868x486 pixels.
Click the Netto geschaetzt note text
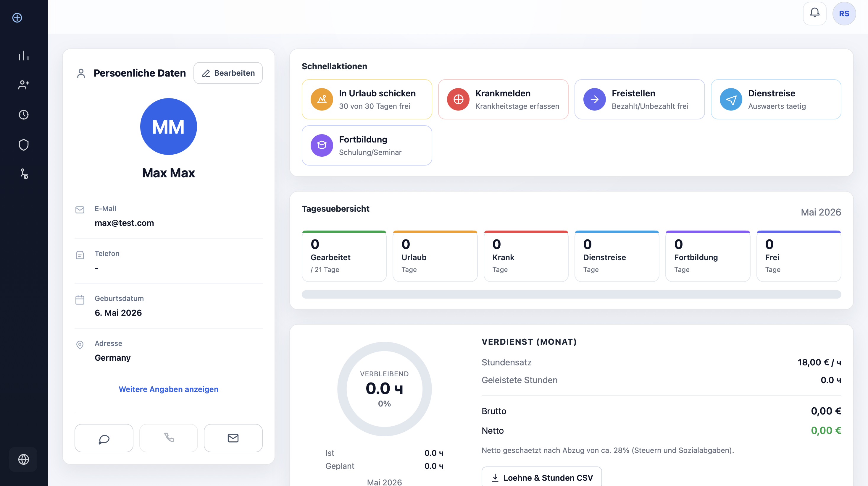(x=608, y=450)
